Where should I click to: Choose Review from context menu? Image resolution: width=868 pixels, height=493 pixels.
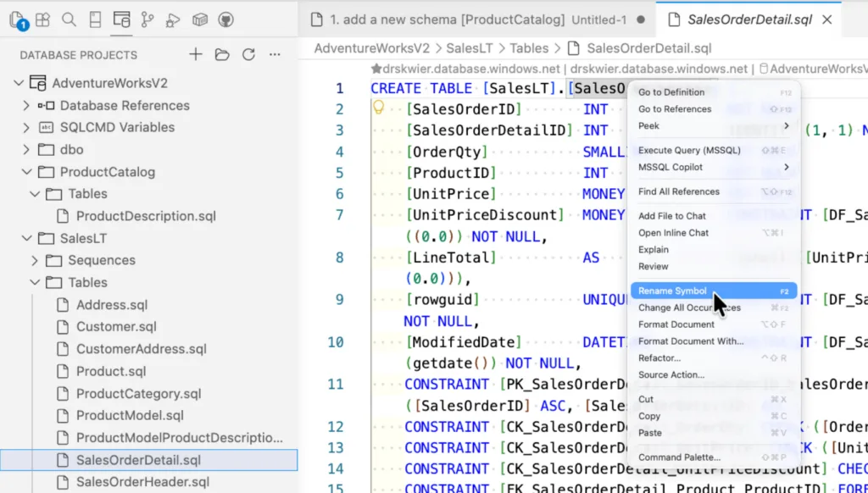click(x=714, y=266)
